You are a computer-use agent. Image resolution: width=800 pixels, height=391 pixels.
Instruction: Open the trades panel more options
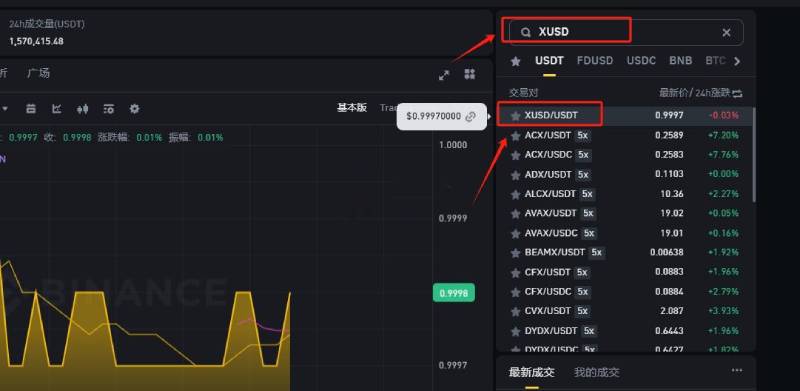click(737, 371)
